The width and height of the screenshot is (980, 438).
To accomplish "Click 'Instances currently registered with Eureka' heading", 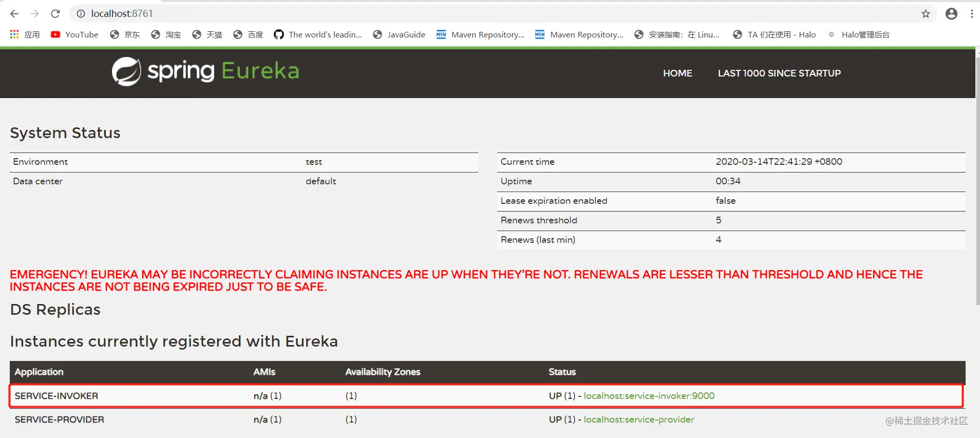I will (174, 341).
